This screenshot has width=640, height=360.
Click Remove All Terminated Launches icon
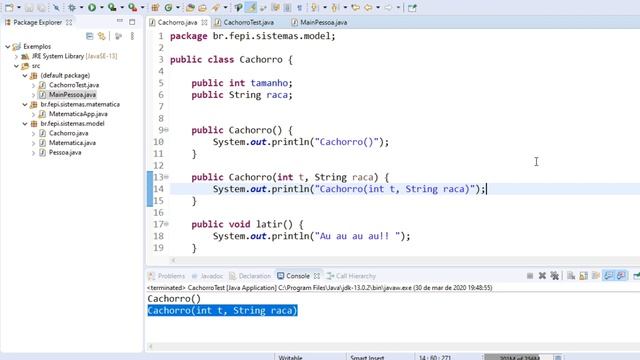tap(554, 276)
